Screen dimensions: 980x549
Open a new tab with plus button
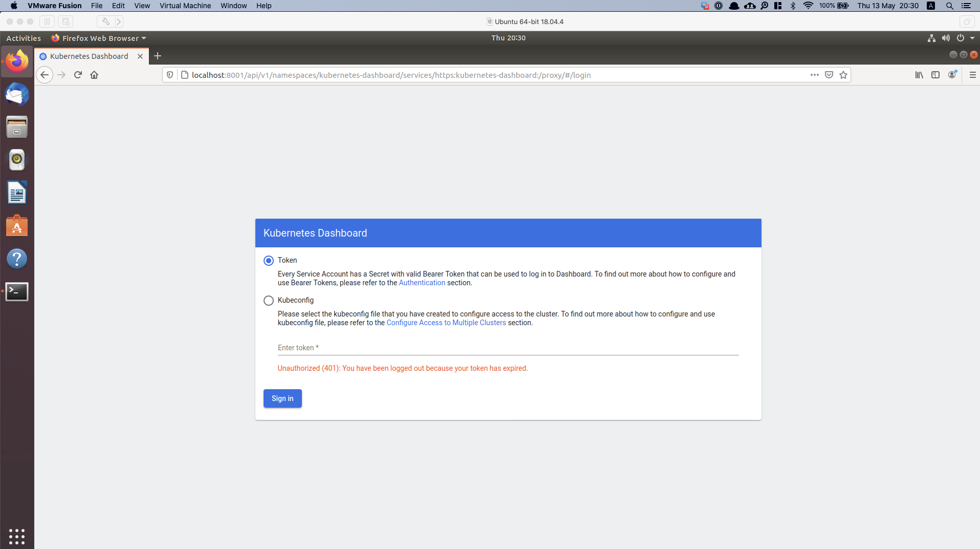click(158, 56)
